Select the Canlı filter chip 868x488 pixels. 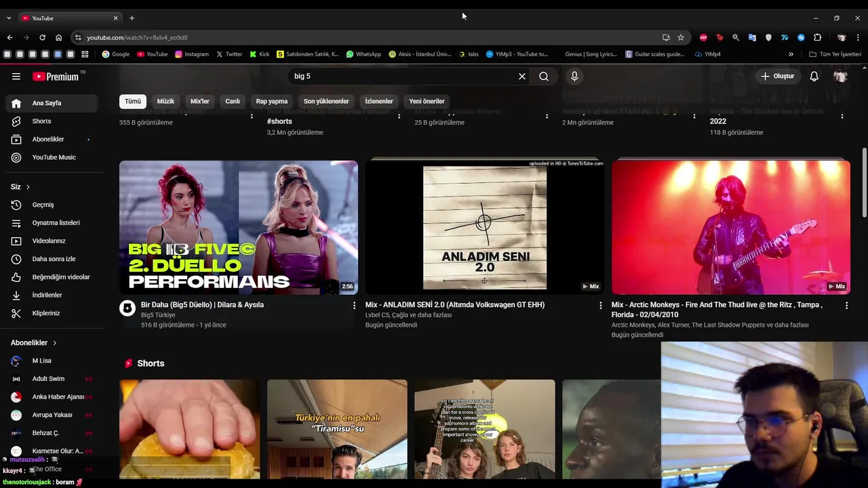coord(233,102)
